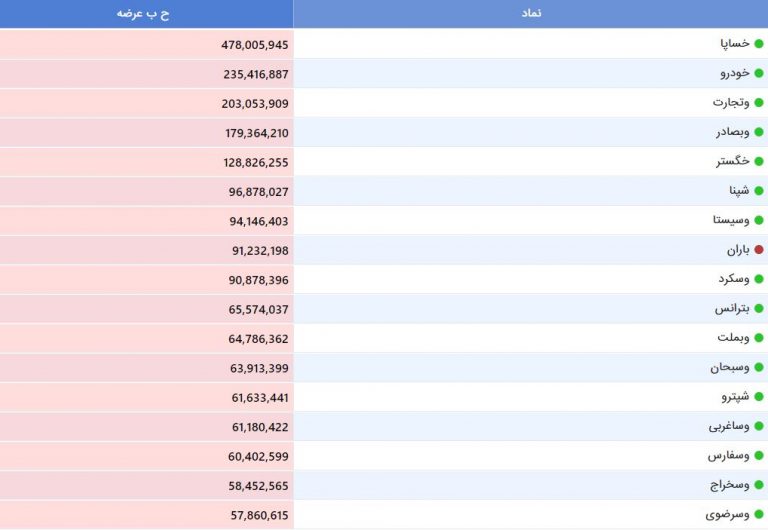Viewport: 768px width, 530px height.
Task: Sort by the ح ب عرضه column header
Action: point(143,14)
